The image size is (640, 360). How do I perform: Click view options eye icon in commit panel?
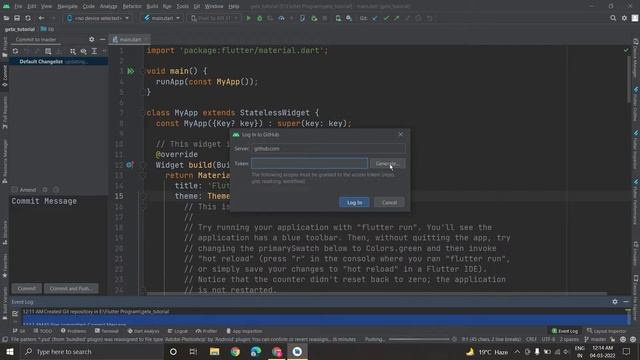click(x=83, y=51)
